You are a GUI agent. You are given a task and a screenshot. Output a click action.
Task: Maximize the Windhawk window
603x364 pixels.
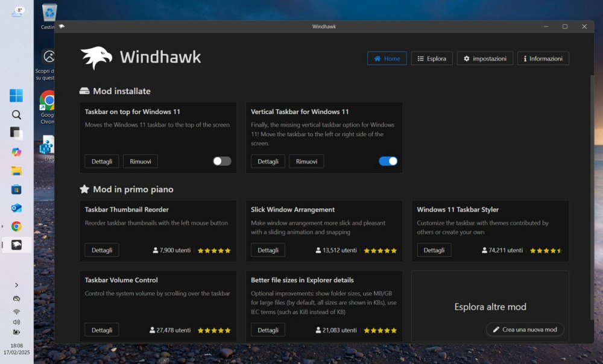(x=565, y=27)
